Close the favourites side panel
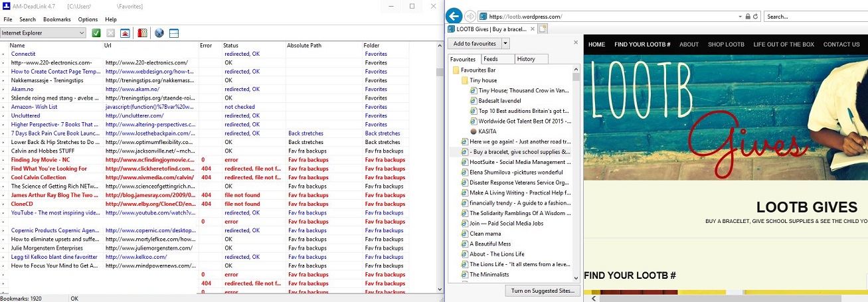The image size is (868, 302). click(575, 42)
